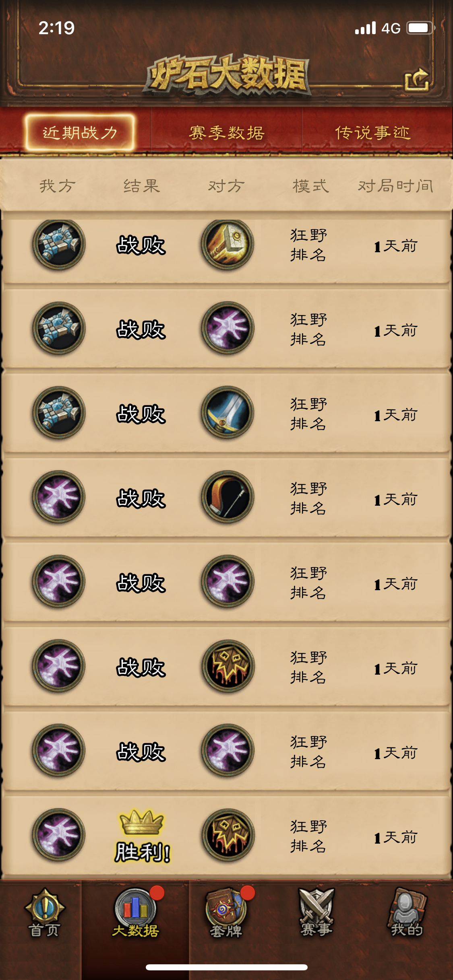Viewport: 453px width, 980px height.
Task: Tap Warrior sword opponent icon in third row
Action: 228,412
